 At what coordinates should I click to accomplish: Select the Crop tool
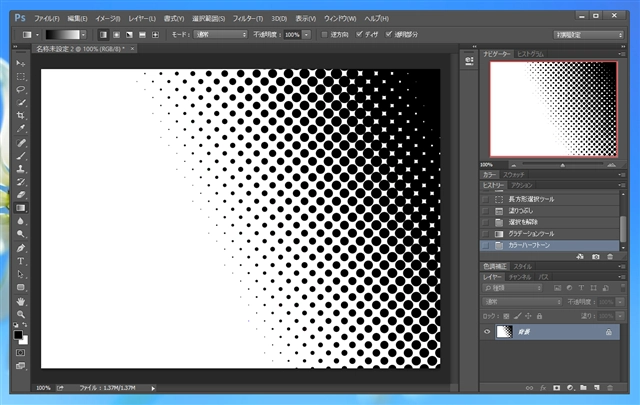pyautogui.click(x=20, y=116)
